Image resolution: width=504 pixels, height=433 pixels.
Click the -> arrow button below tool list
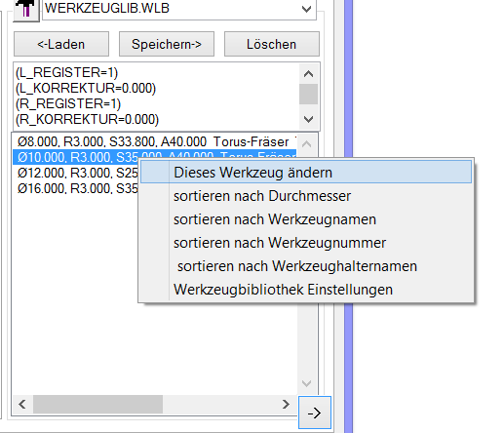click(x=315, y=413)
